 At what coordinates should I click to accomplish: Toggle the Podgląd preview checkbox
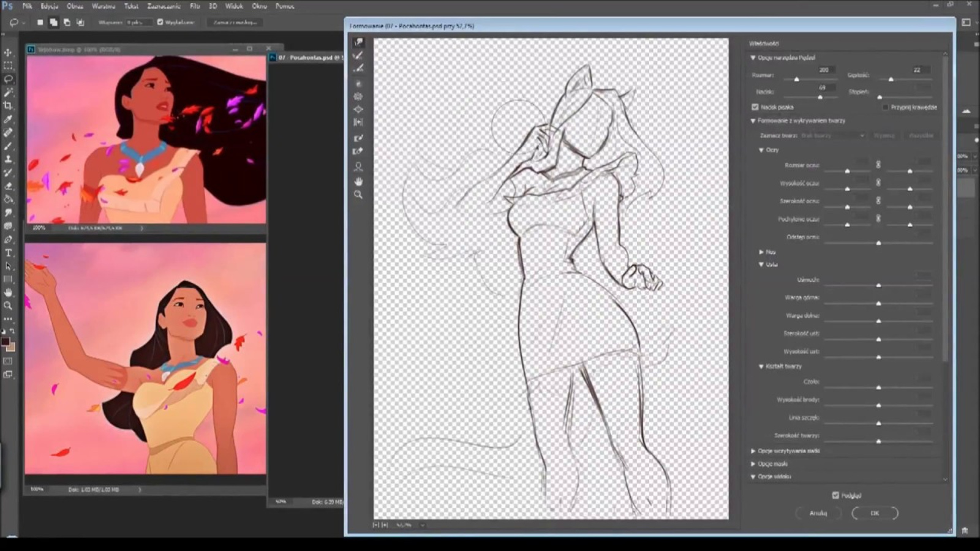point(835,495)
